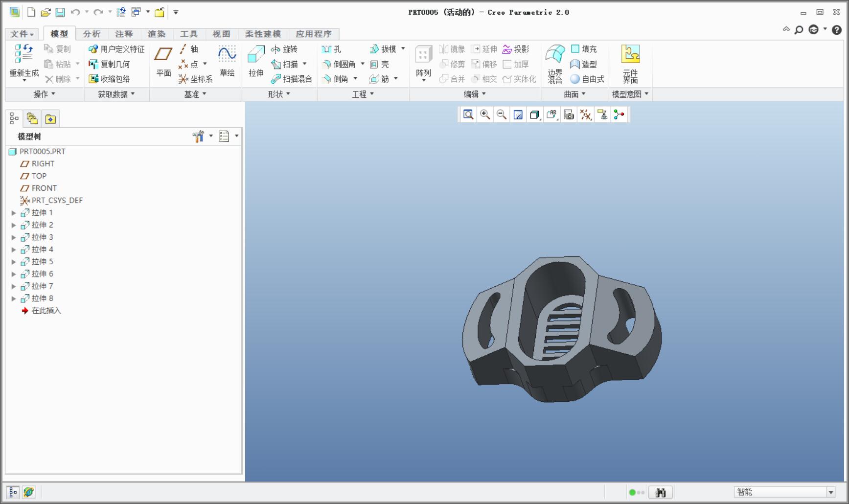Toggle spin center display
The width and height of the screenshot is (849, 504).
pos(619,115)
